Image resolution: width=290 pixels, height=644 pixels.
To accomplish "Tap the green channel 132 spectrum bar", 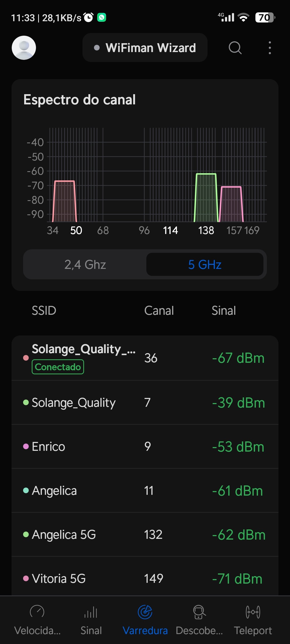I will point(206,199).
